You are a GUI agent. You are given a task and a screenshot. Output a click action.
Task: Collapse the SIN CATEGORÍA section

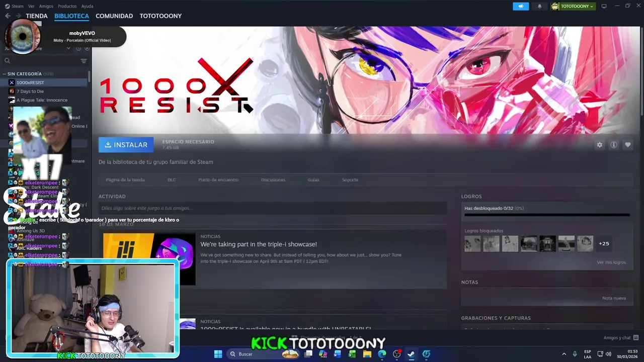tap(5, 74)
